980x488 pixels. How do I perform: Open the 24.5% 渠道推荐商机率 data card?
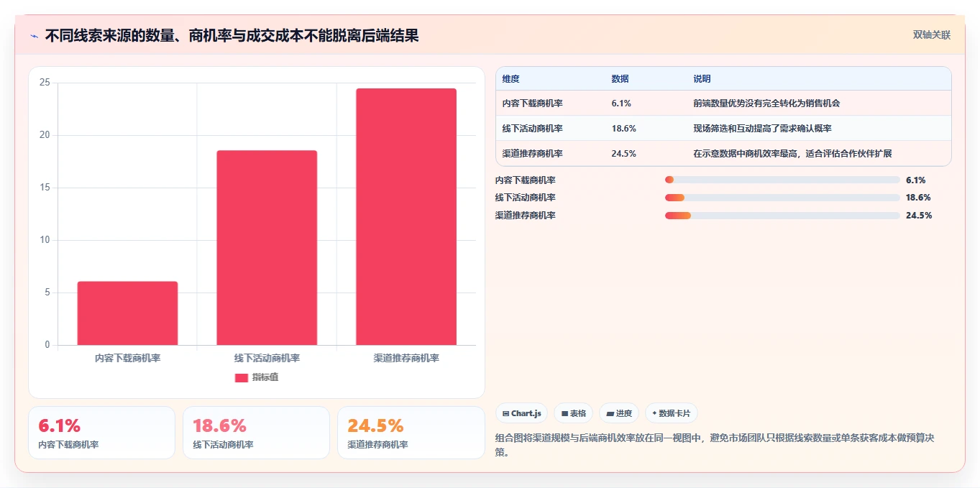point(411,433)
